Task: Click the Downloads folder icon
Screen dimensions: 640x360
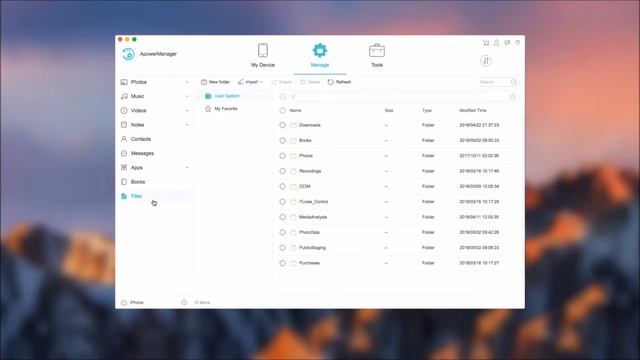Action: pyautogui.click(x=293, y=125)
